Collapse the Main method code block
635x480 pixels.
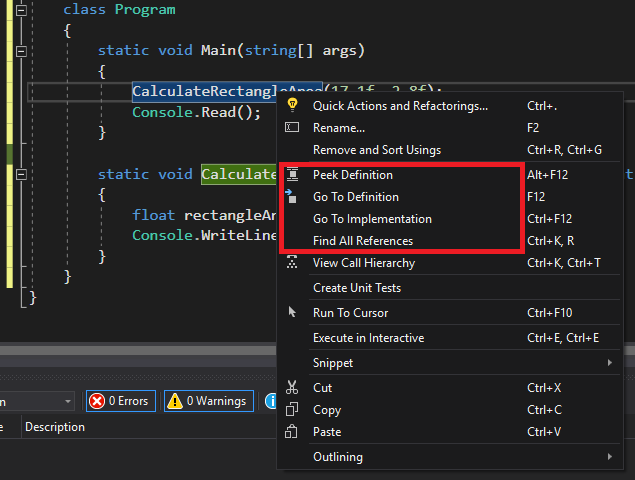(x=22, y=49)
